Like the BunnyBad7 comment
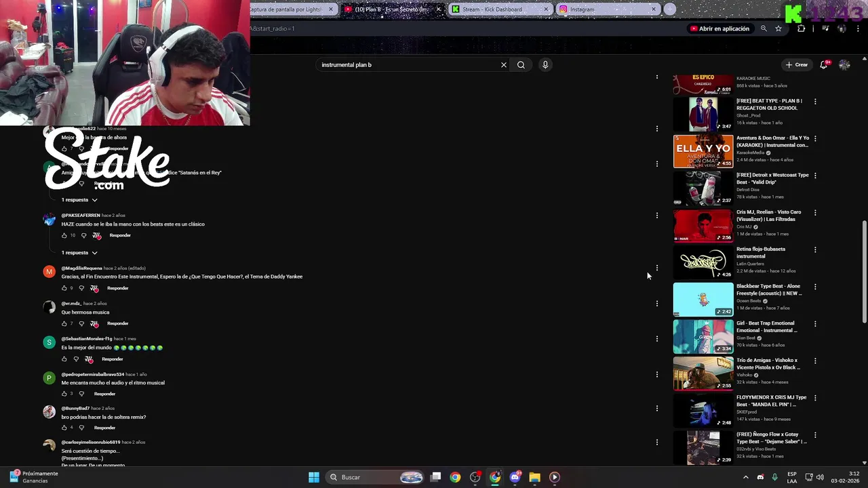Viewport: 868px width, 488px height. click(64, 428)
